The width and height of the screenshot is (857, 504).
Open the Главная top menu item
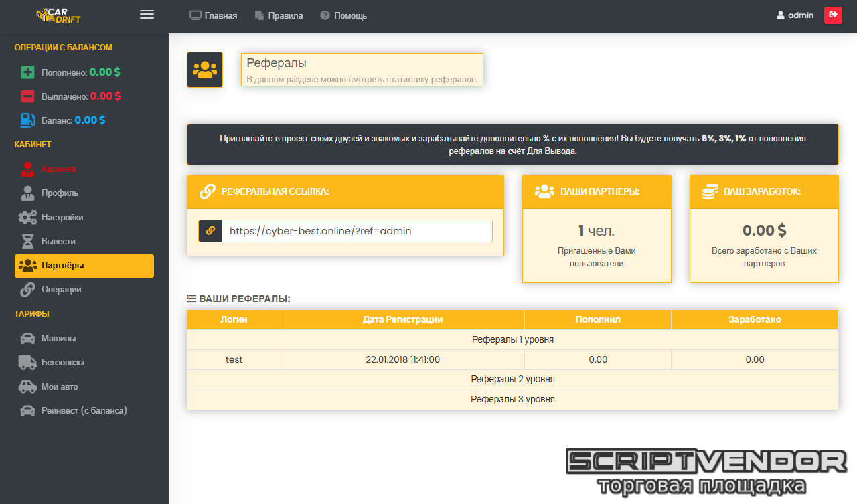click(x=214, y=15)
